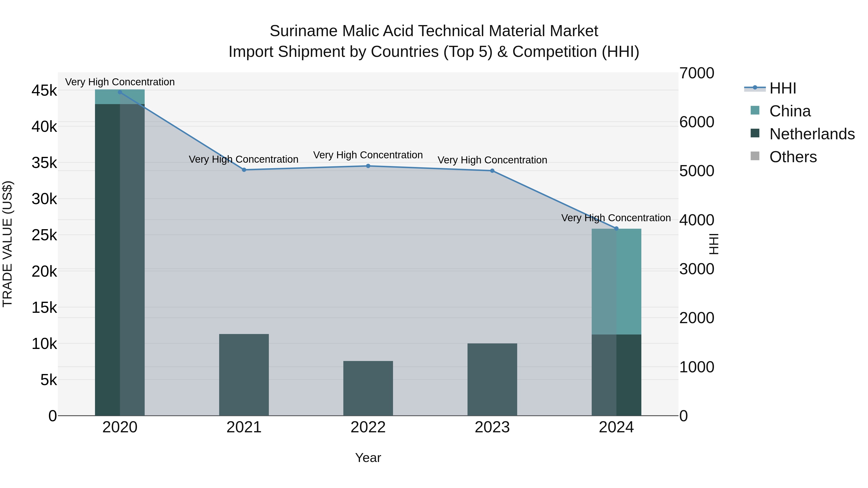This screenshot has height=488, width=868.
Task: Click the '4000' right axis tick
Action: [697, 220]
